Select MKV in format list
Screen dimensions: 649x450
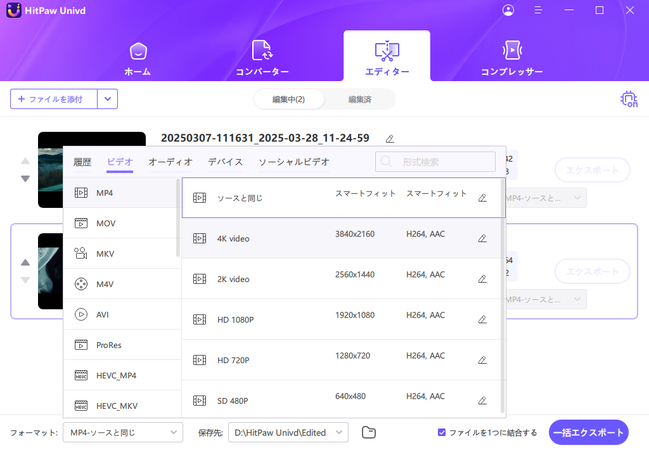pyautogui.click(x=120, y=254)
